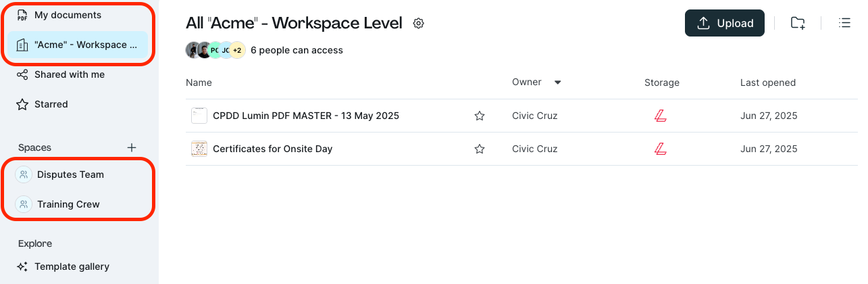Open the +2 members avatar overflow

pyautogui.click(x=236, y=50)
